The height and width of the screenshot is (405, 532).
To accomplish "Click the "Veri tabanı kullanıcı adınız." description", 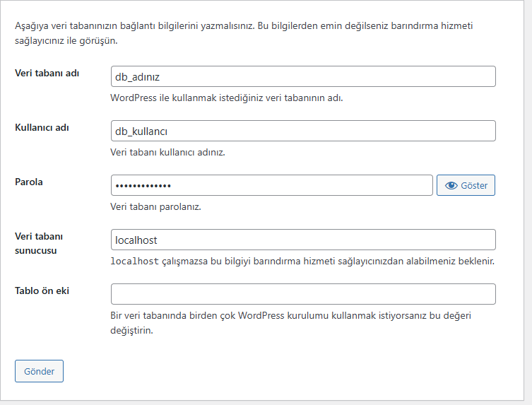I will 167,153.
